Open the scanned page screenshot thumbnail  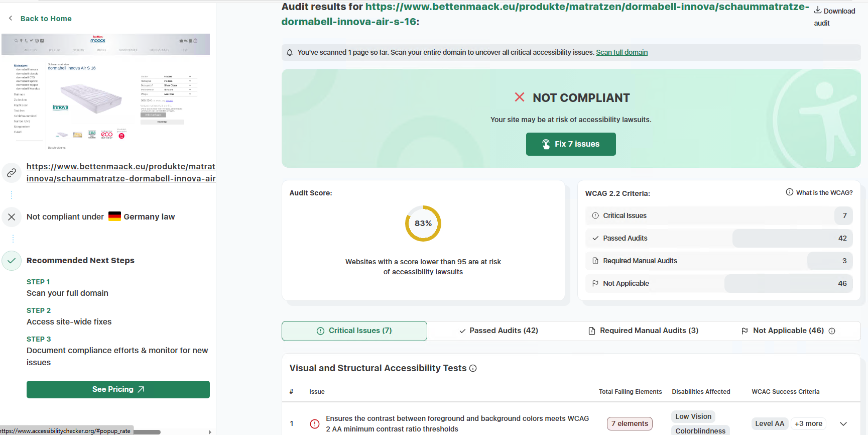click(x=105, y=93)
